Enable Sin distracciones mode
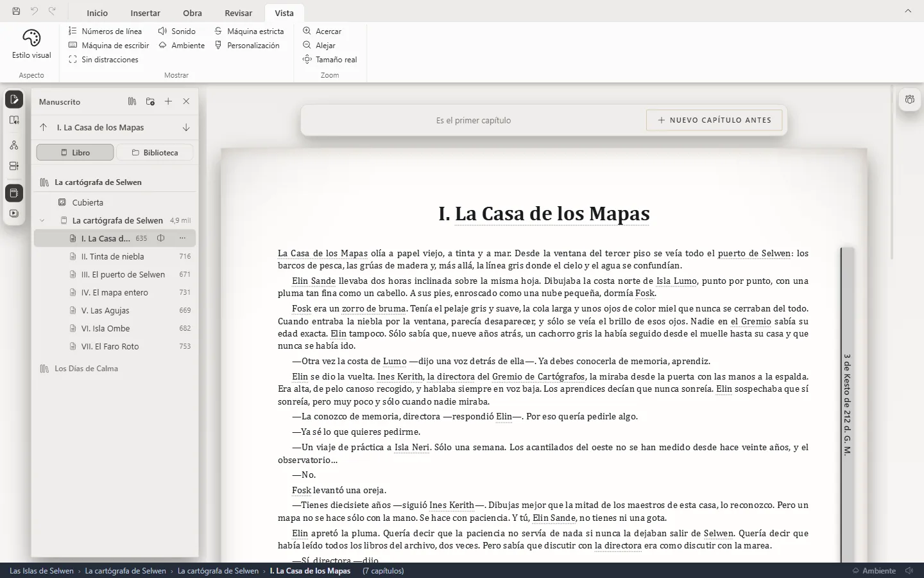This screenshot has width=924, height=578. click(x=103, y=59)
